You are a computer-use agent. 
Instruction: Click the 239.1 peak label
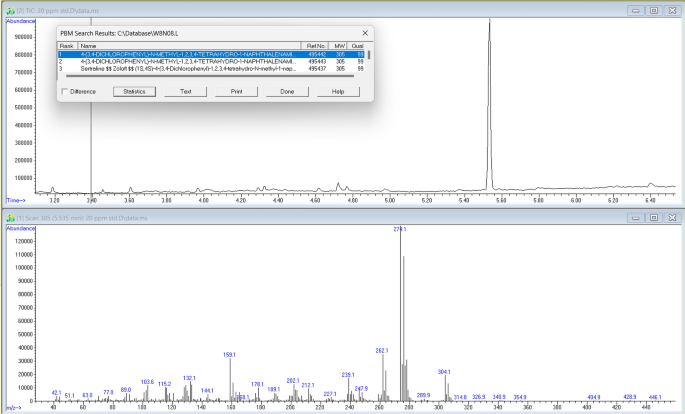348,375
